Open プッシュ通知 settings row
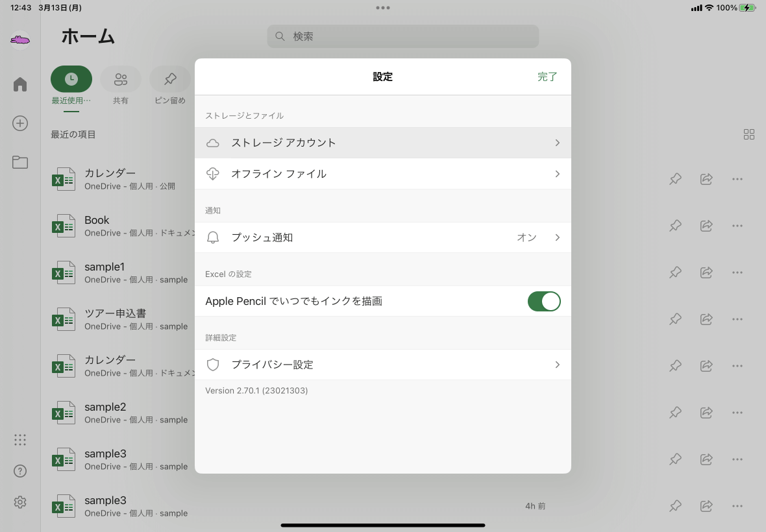 [382, 237]
